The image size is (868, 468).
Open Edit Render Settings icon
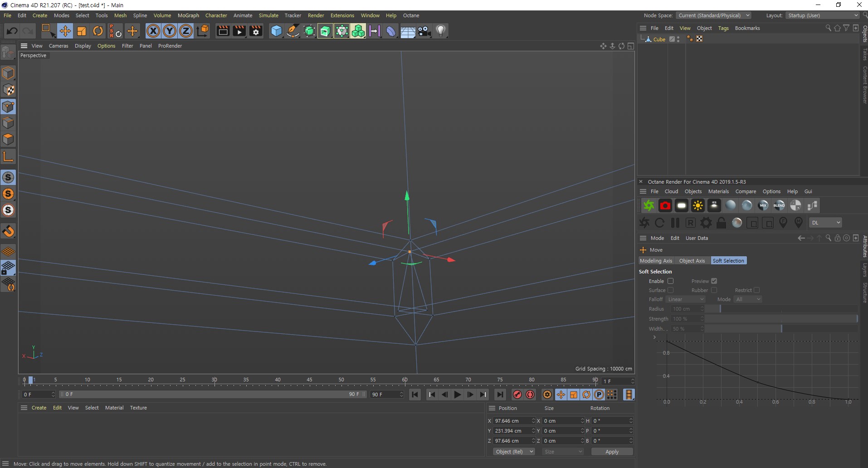point(256,31)
